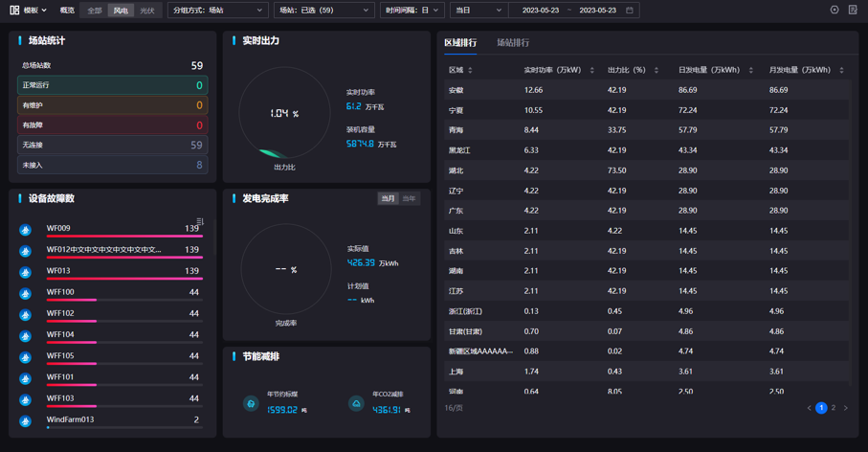Expand the 时间间隔 dropdown
868x452 pixels.
(412, 11)
